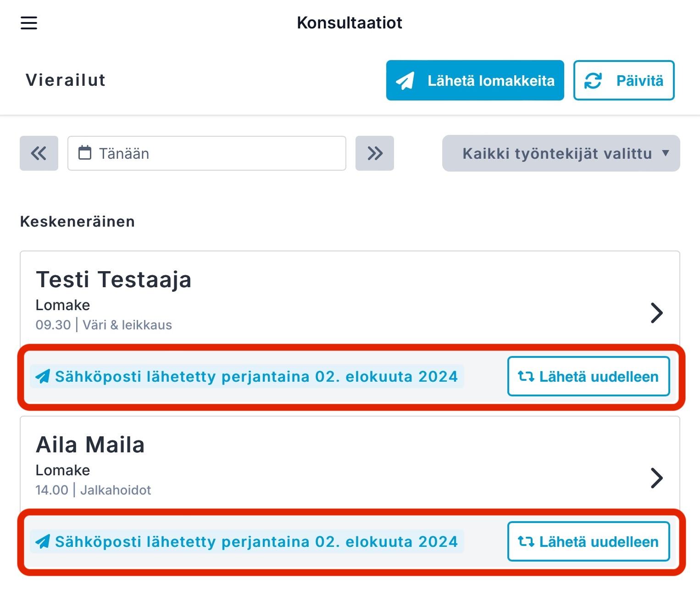Click email sent status for Aila Maila
The image size is (700, 601).
point(247,542)
